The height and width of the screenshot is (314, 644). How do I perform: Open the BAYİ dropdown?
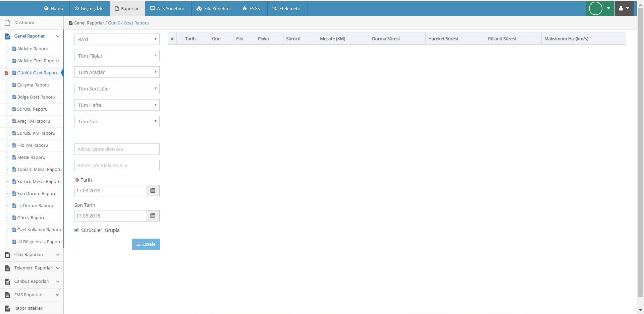pyautogui.click(x=117, y=39)
